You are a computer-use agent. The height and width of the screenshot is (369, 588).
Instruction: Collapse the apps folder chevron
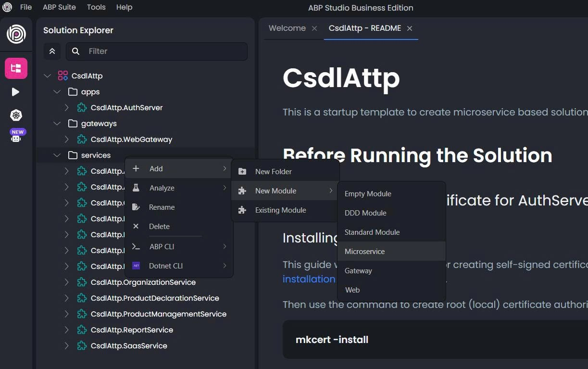(57, 91)
